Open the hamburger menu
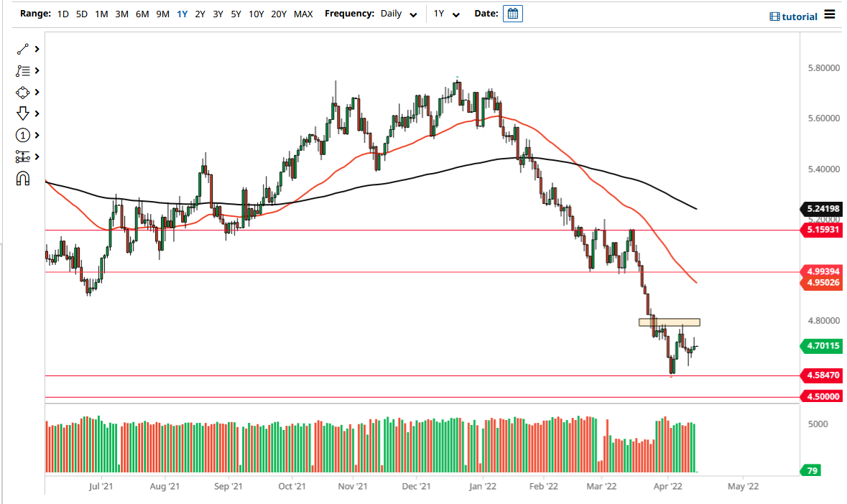 point(830,13)
